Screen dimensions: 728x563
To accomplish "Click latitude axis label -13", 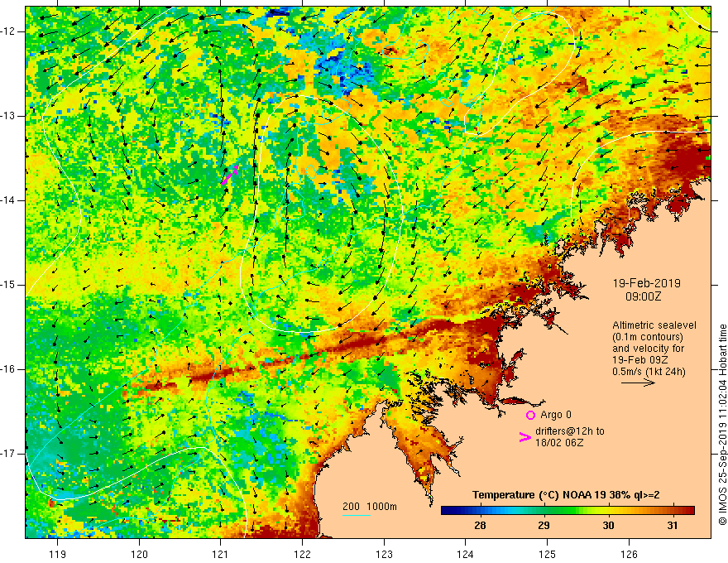I will 9,116.
